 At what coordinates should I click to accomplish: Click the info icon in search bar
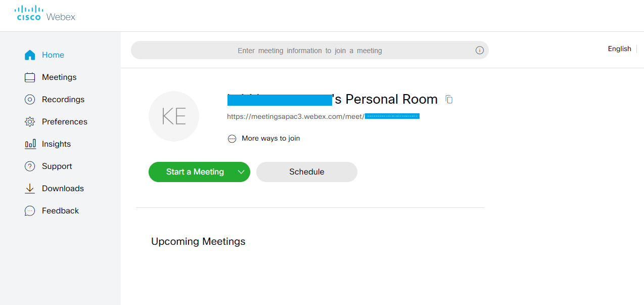point(480,51)
